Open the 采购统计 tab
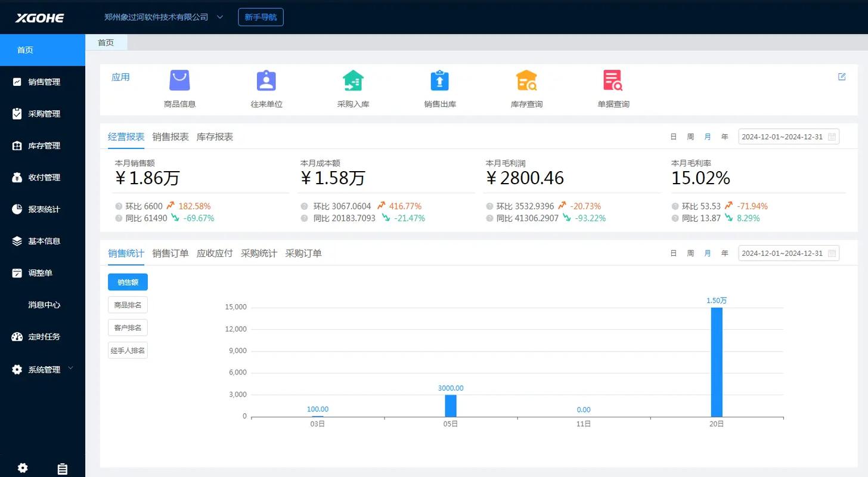The width and height of the screenshot is (868, 477). pyautogui.click(x=259, y=253)
